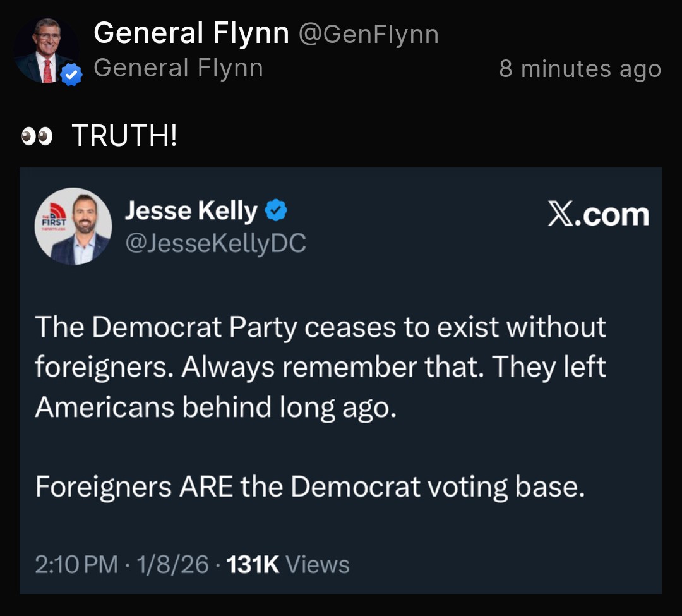Open the bold General Flynn display name
The height and width of the screenshot is (616, 682).
pos(191,33)
